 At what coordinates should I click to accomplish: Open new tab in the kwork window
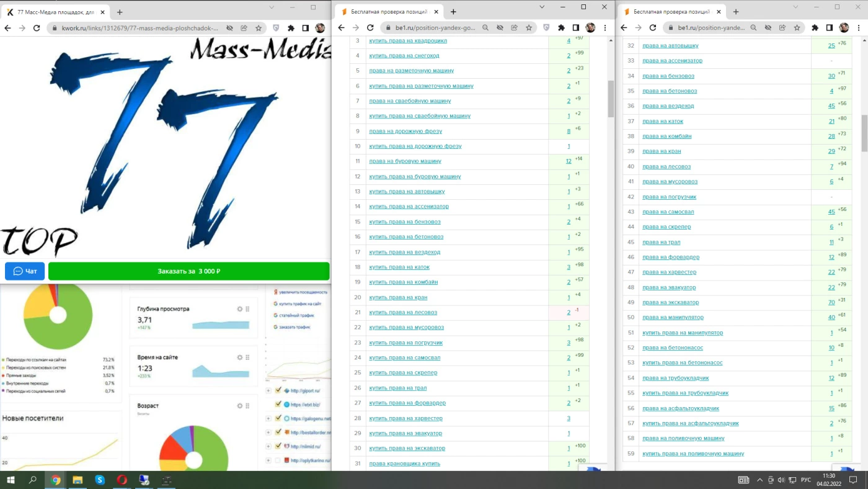[120, 12]
